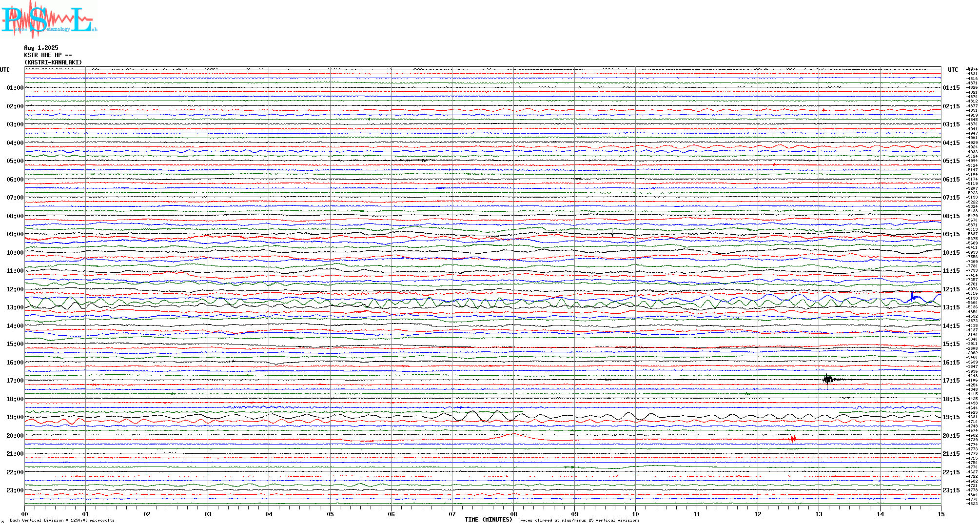
Task: Click the "08:00" hour label
Action: (x=15, y=216)
